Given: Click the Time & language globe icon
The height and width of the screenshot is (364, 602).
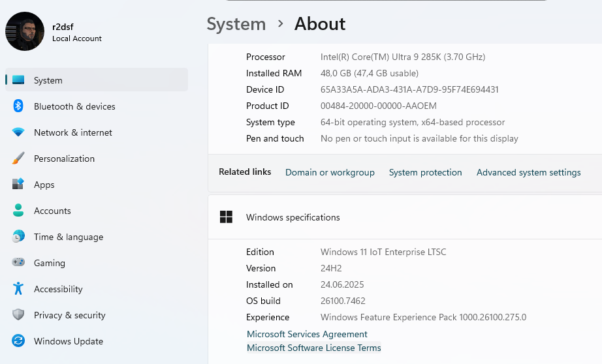Looking at the screenshot, I should [18, 237].
